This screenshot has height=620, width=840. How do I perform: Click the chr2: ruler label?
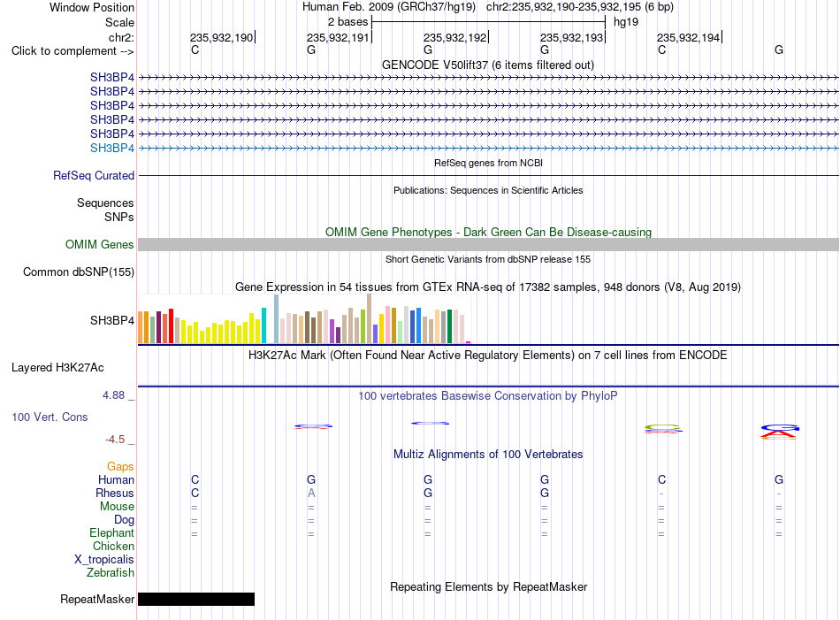(x=122, y=37)
